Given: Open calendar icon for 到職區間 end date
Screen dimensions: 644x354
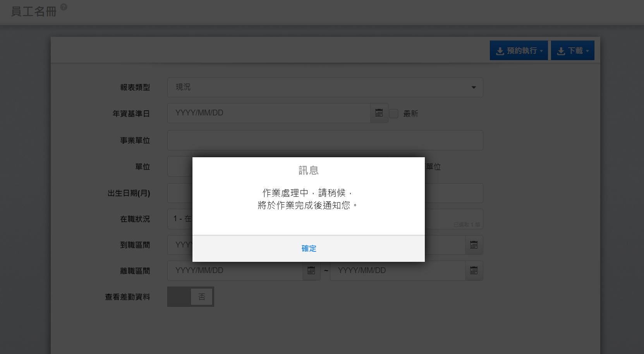Looking at the screenshot, I should point(474,245).
